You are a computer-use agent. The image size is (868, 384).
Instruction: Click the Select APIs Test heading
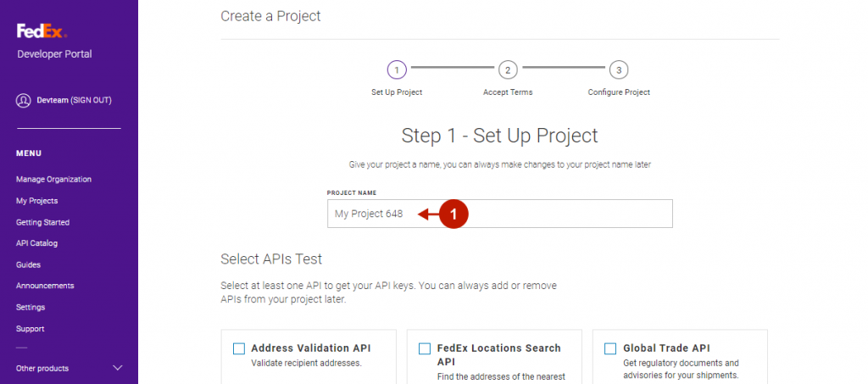click(271, 259)
